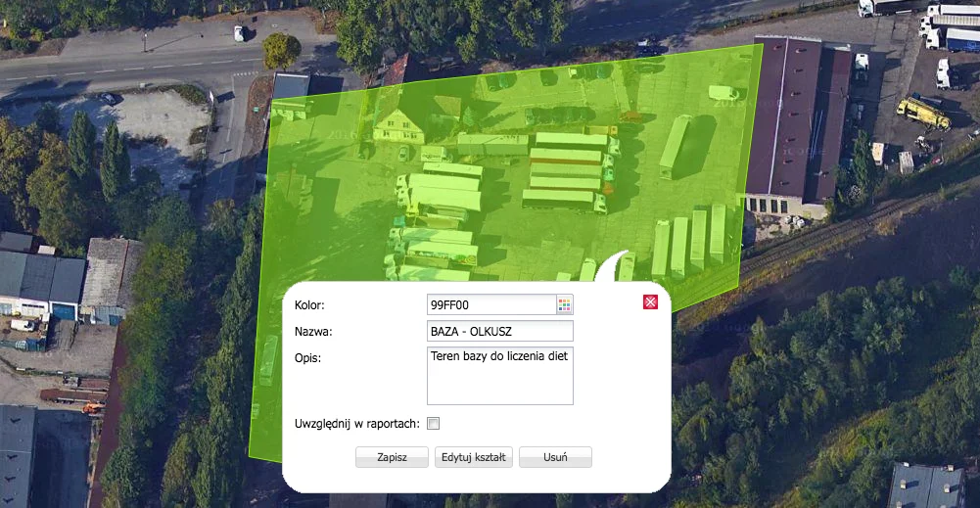980x508 pixels.
Task: Edit the Nazwa field BAZA - OLKUSZ
Action: pos(500,331)
